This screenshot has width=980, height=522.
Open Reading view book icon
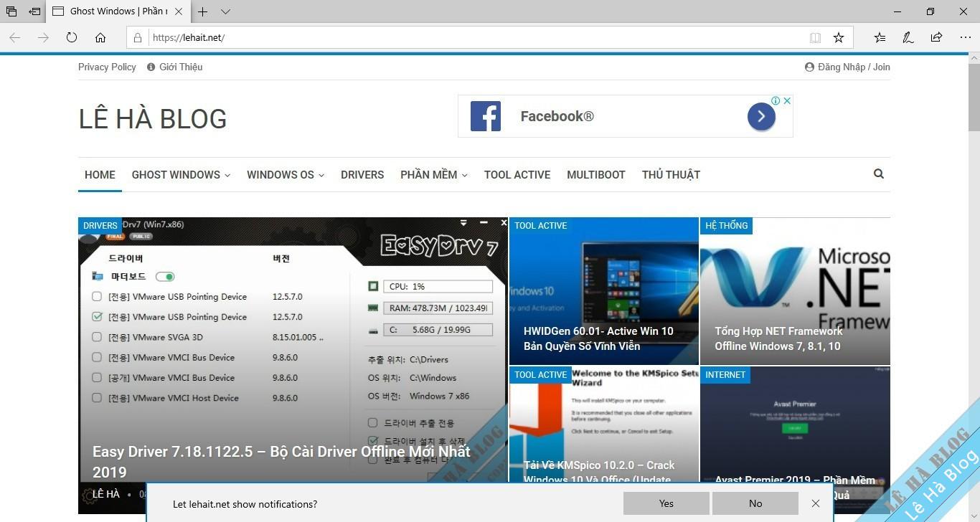pyautogui.click(x=815, y=37)
